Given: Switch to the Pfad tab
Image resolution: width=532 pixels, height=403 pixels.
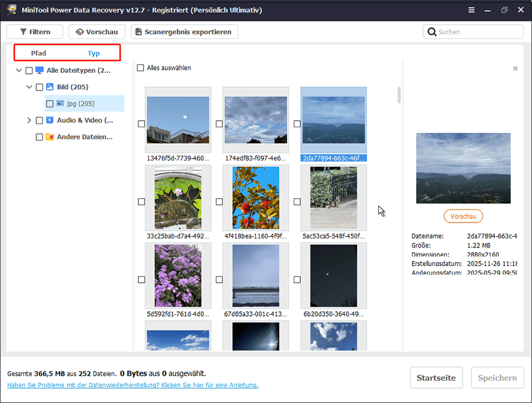Looking at the screenshot, I should (38, 53).
